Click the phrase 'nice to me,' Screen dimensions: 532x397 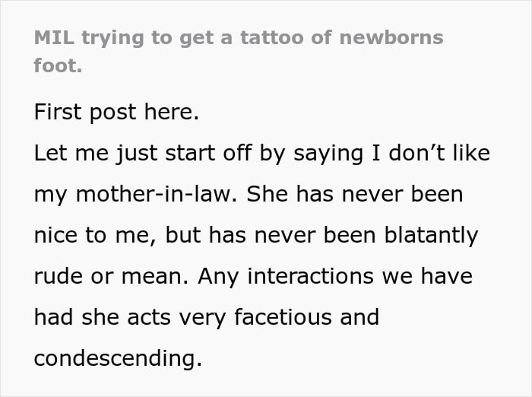pyautogui.click(x=96, y=235)
